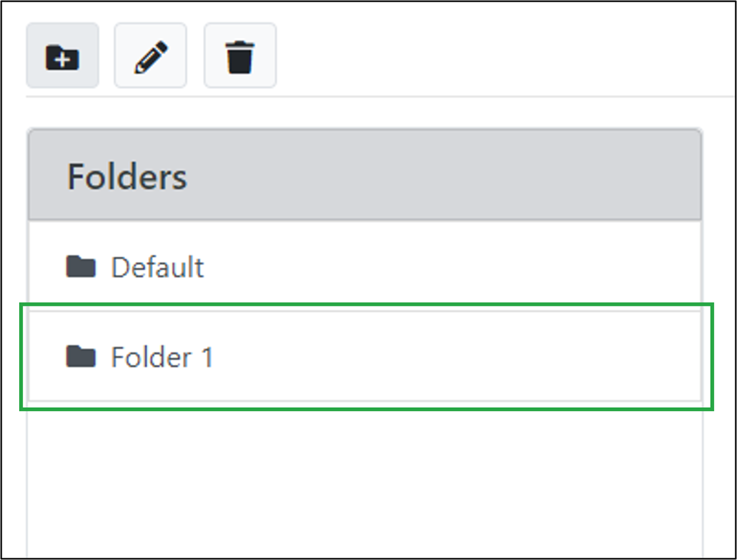Viewport: 737px width, 560px height.
Task: Click the folder icon beside Folder 1
Action: pos(81,356)
